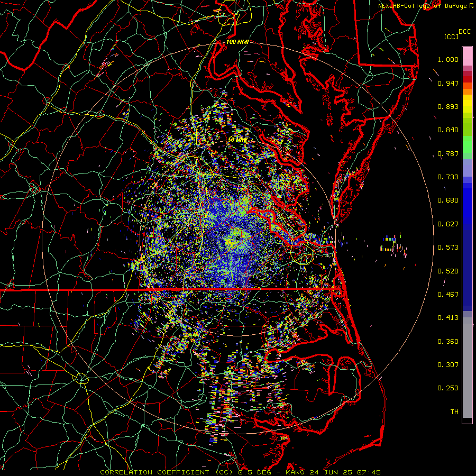Click the 0.413 scale value

[x=448, y=318]
